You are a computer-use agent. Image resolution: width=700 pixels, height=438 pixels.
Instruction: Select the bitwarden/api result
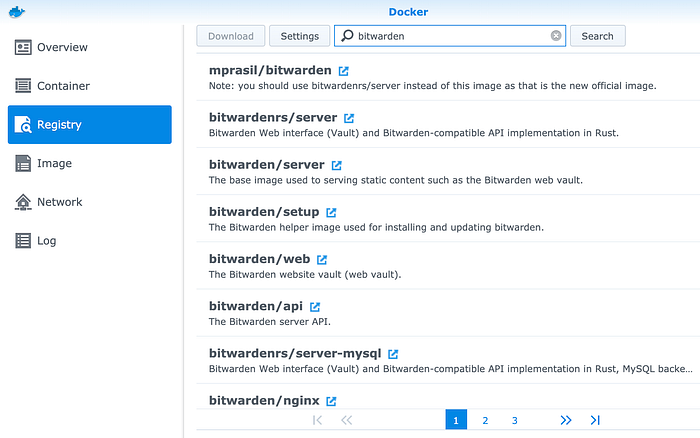tap(448, 313)
